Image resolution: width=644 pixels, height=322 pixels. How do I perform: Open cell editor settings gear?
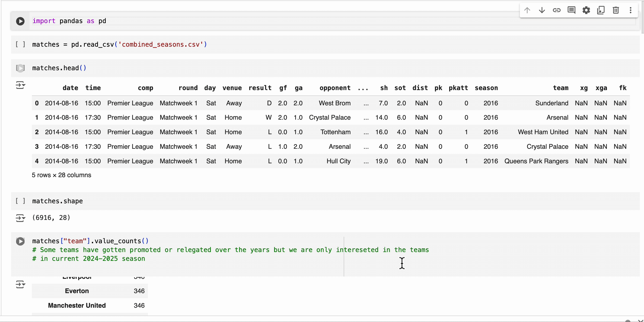586,10
